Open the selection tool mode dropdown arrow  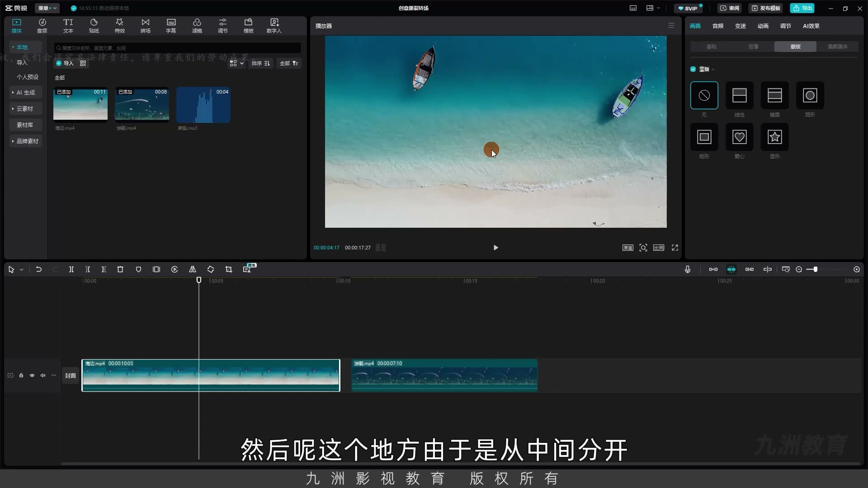tap(21, 270)
